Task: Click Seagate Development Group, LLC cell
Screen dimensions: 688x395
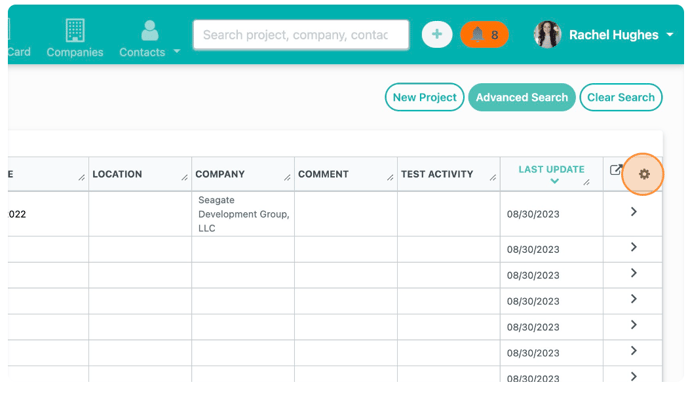Action: pyautogui.click(x=243, y=214)
